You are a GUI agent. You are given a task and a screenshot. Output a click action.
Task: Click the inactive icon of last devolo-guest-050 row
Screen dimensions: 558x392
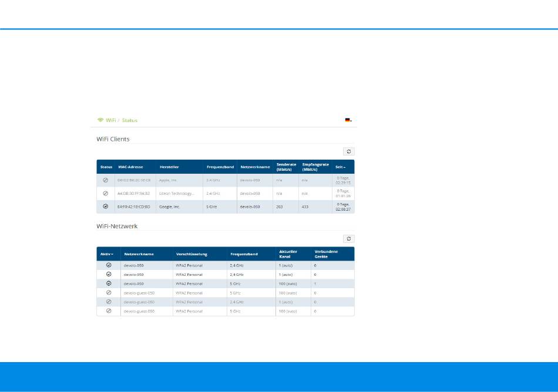[109, 310]
